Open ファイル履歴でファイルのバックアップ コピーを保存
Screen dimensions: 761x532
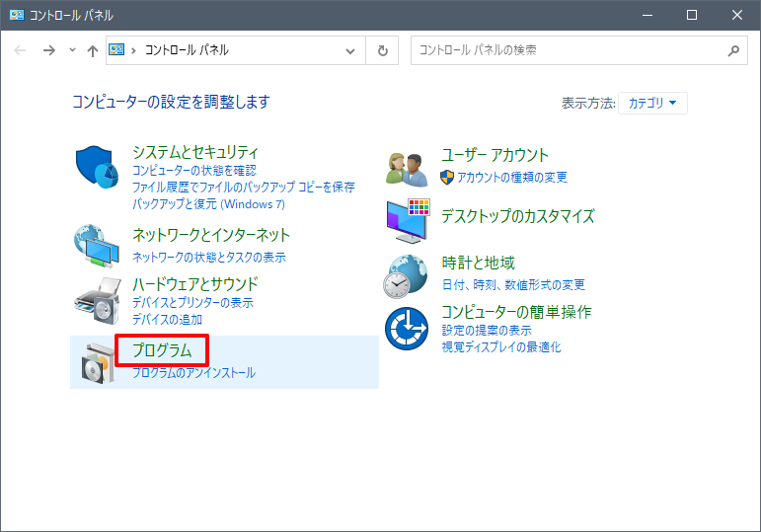244,188
